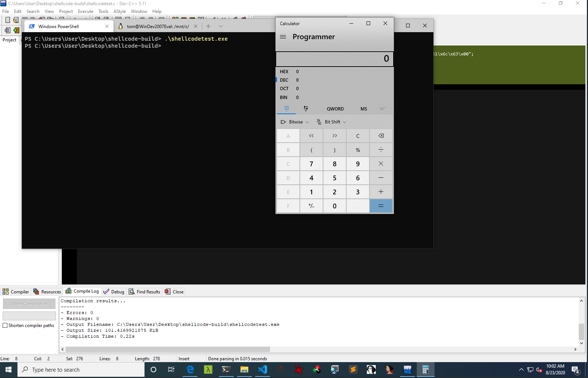This screenshot has height=378, width=588.
Task: Open File Explorer from the taskbar
Action: pyautogui.click(x=244, y=370)
